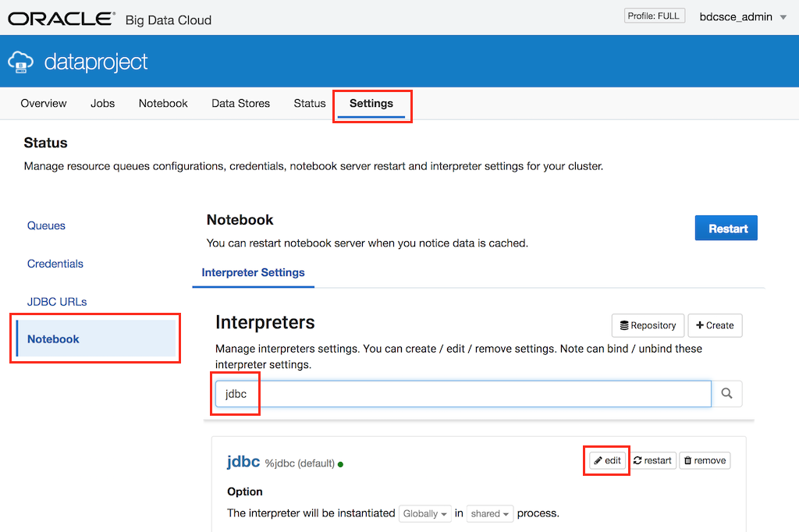Click the green jdbc status dot
The height and width of the screenshot is (532, 799).
pos(340,464)
